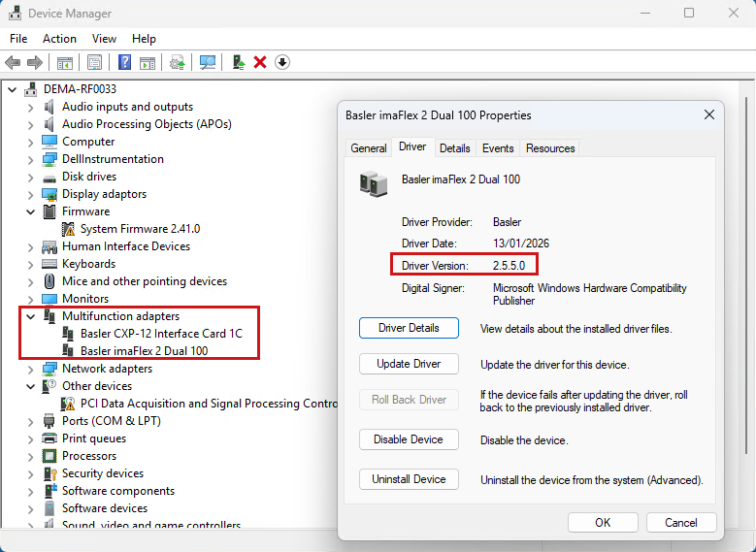Collapse the Multifunction adapters category

[30, 316]
